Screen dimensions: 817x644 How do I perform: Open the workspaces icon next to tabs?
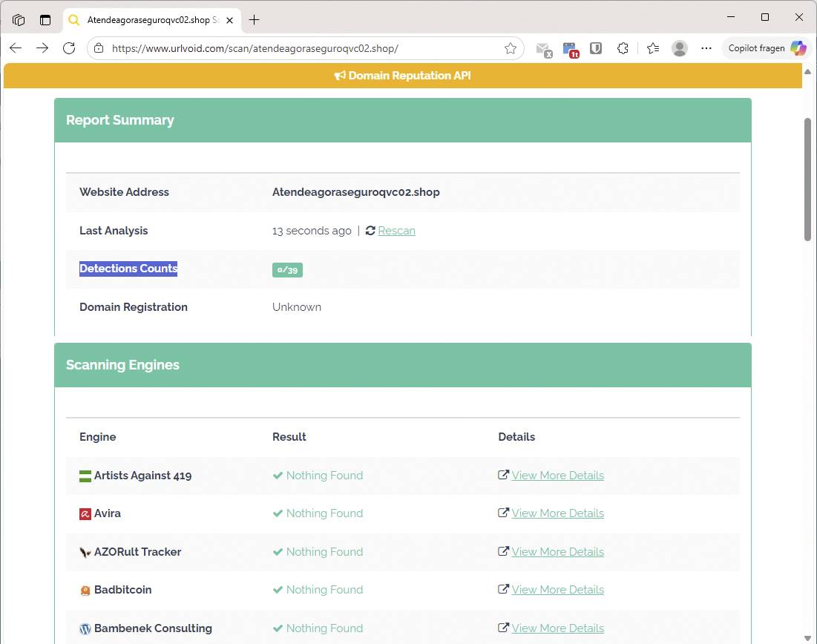tap(19, 20)
